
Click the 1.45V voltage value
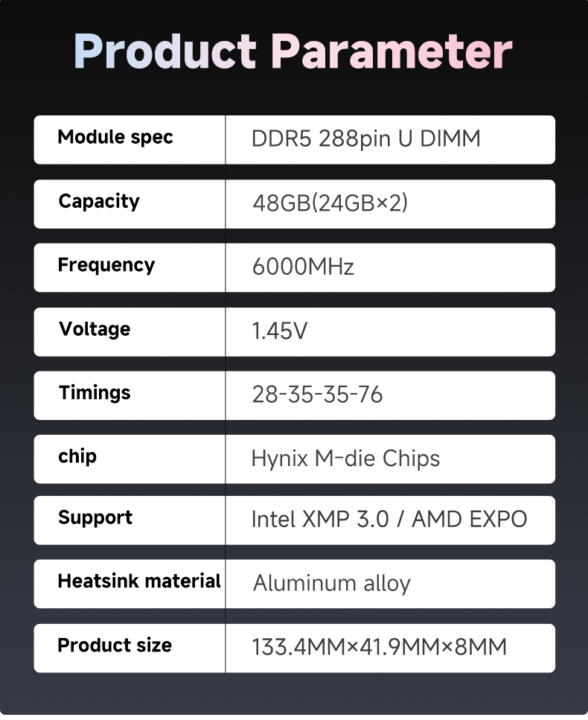[280, 331]
